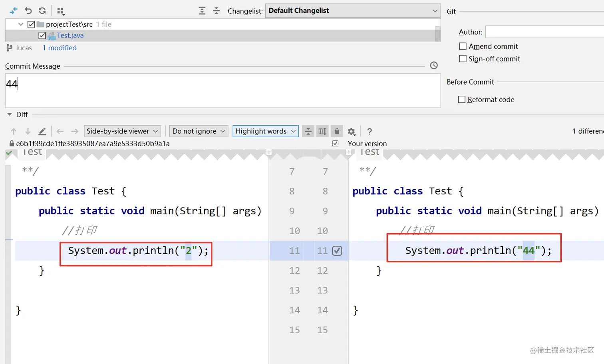
Task: Click the Refresh changes icon
Action: [x=42, y=11]
